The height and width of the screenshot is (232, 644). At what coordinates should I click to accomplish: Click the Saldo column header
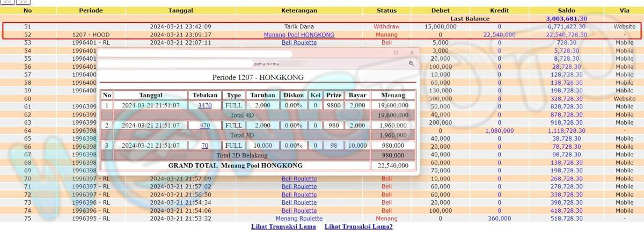coord(566,10)
